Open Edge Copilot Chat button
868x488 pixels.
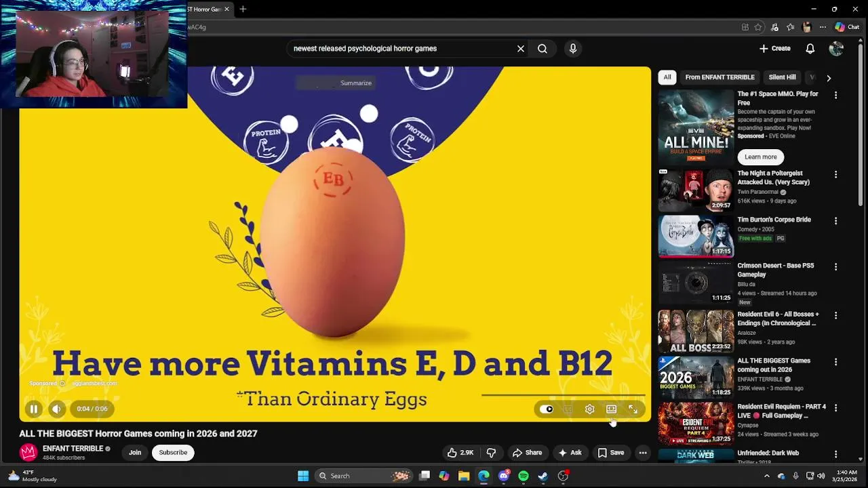(847, 27)
